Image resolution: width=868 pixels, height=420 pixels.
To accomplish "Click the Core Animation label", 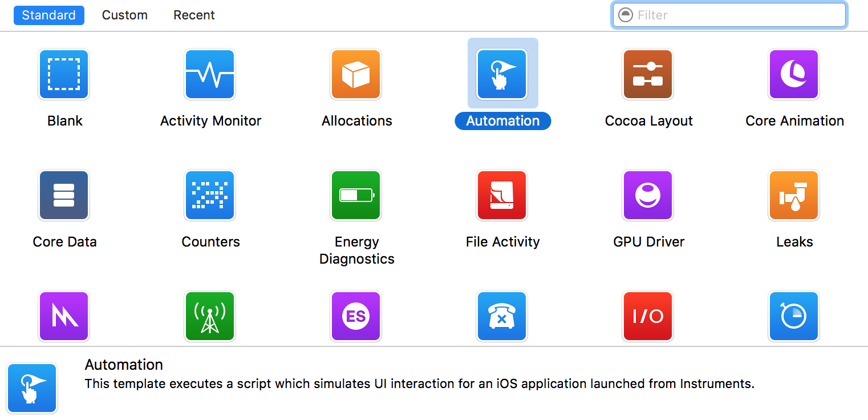I will (x=794, y=121).
